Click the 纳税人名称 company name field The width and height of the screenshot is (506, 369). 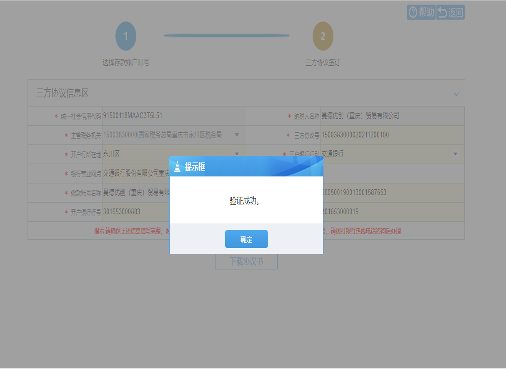tap(392, 116)
